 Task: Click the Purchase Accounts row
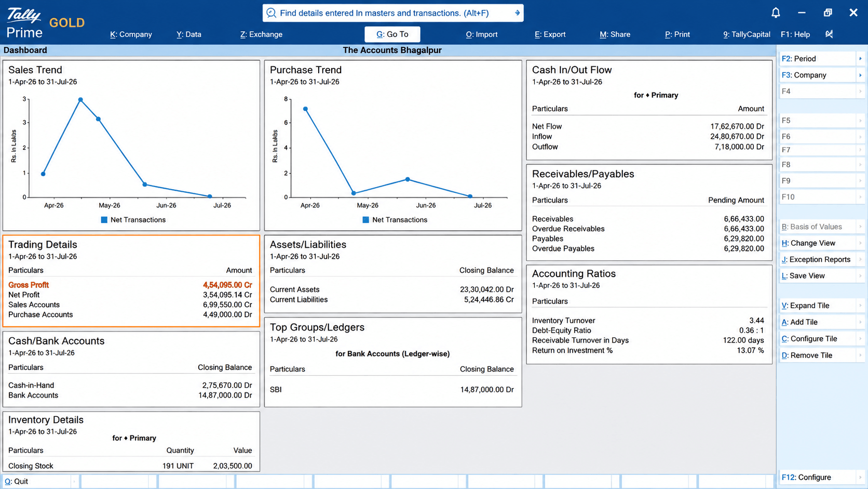click(x=130, y=314)
